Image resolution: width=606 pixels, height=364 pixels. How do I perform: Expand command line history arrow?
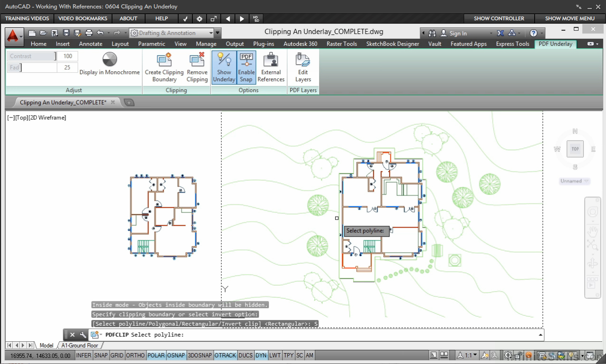point(540,335)
